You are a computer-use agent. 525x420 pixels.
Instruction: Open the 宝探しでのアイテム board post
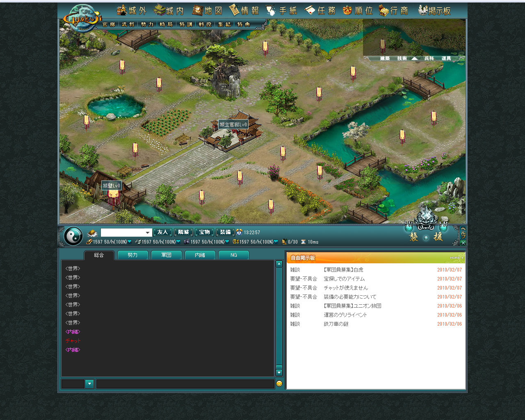344,279
